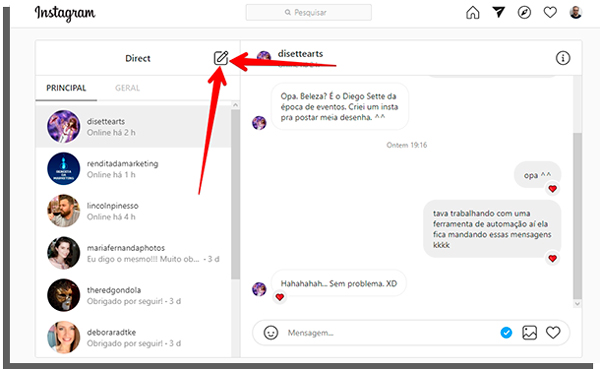Click 'Online há 1 h' status text
The height and width of the screenshot is (369, 600).
tap(111, 175)
